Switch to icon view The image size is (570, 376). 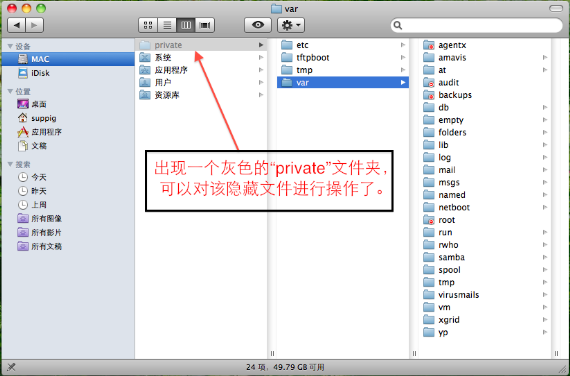pyautogui.click(x=148, y=25)
